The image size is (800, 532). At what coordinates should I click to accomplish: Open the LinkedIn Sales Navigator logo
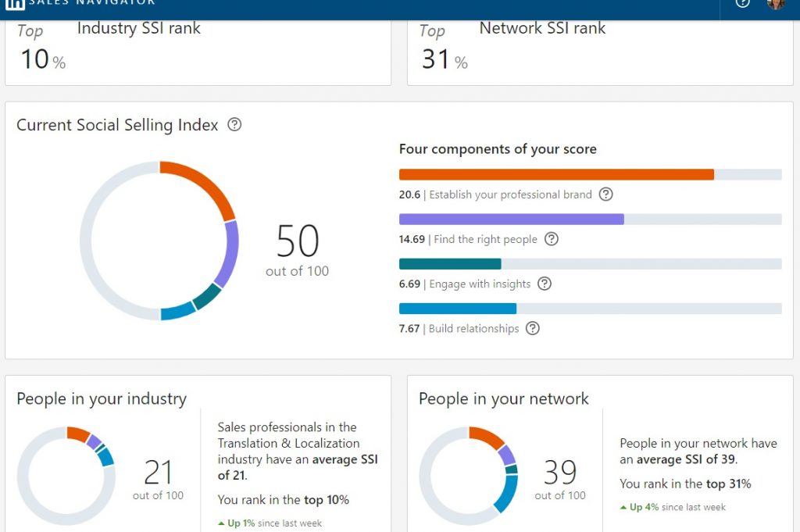[x=80, y=3]
